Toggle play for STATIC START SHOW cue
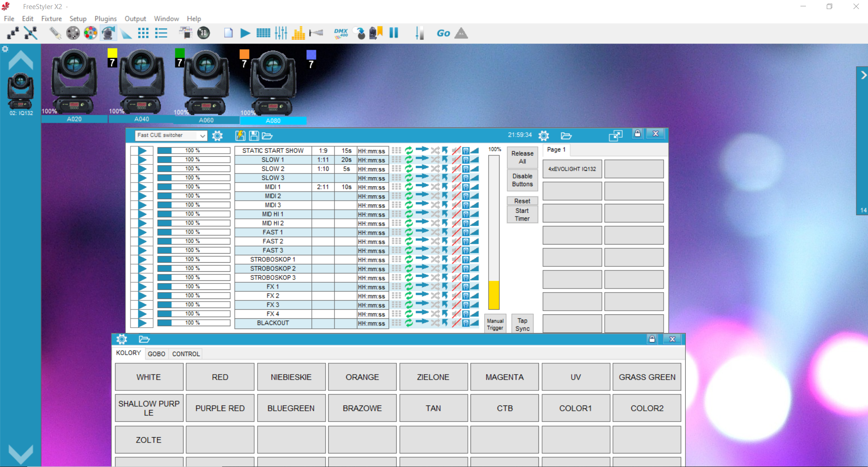Screen dimensions: 868x467 coord(142,151)
